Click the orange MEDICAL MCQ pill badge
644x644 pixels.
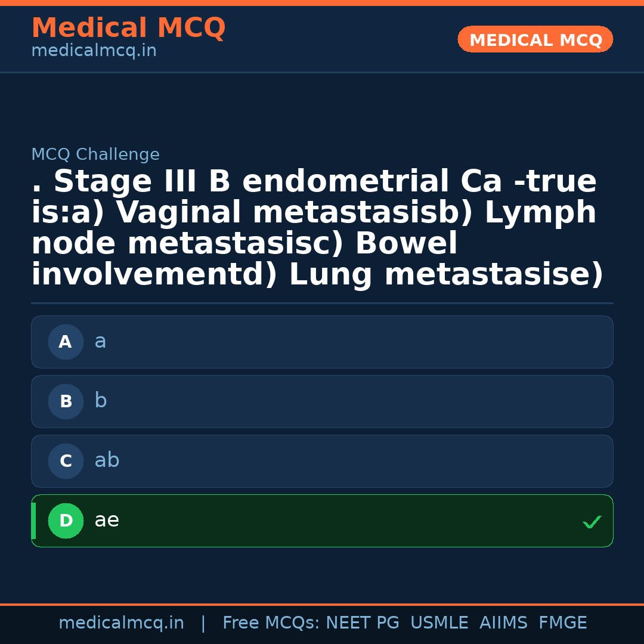pyautogui.click(x=535, y=39)
